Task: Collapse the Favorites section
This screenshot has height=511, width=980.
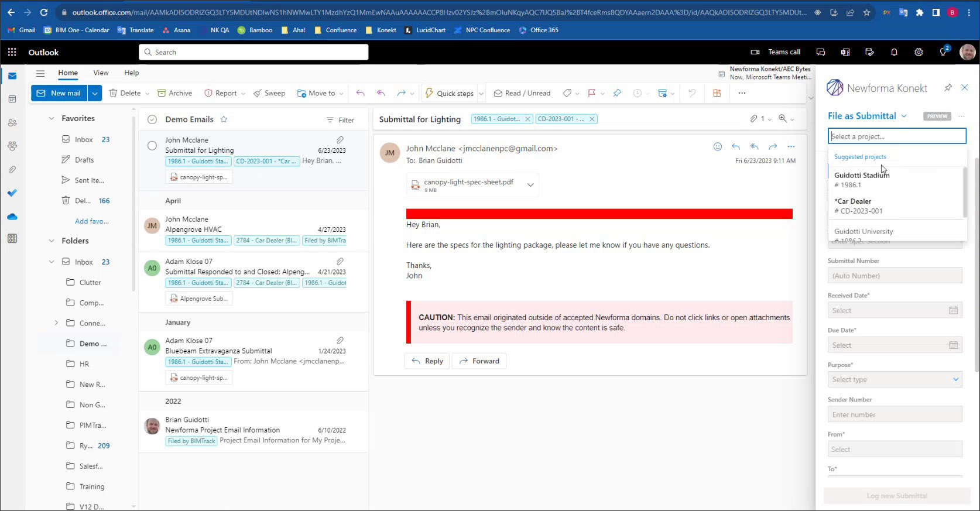Action: tap(51, 118)
